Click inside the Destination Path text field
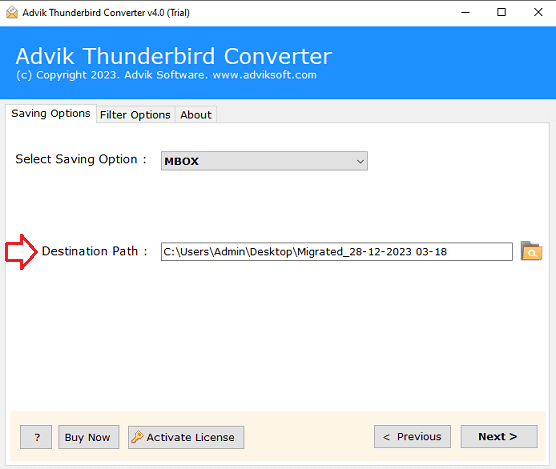Viewport: 556px width, 469px height. (337, 252)
